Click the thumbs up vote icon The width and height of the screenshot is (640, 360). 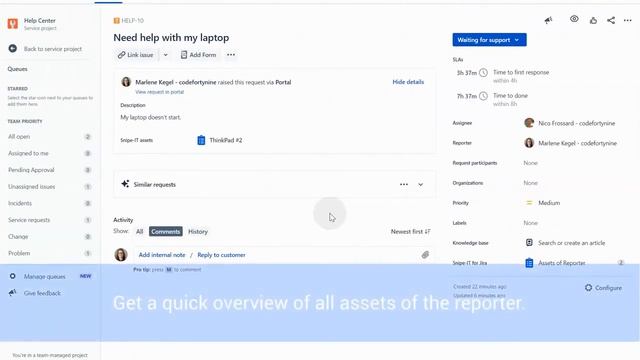click(x=593, y=20)
